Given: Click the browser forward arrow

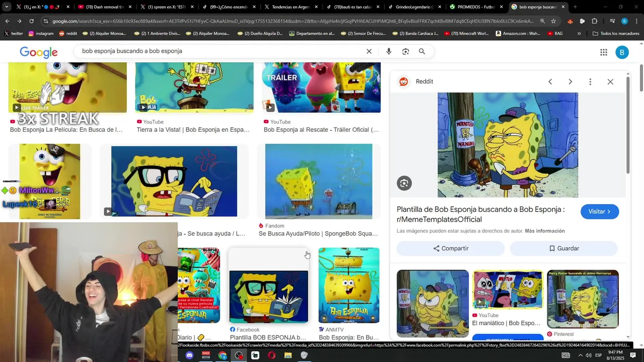Looking at the screenshot, I should pyautogui.click(x=19, y=21).
